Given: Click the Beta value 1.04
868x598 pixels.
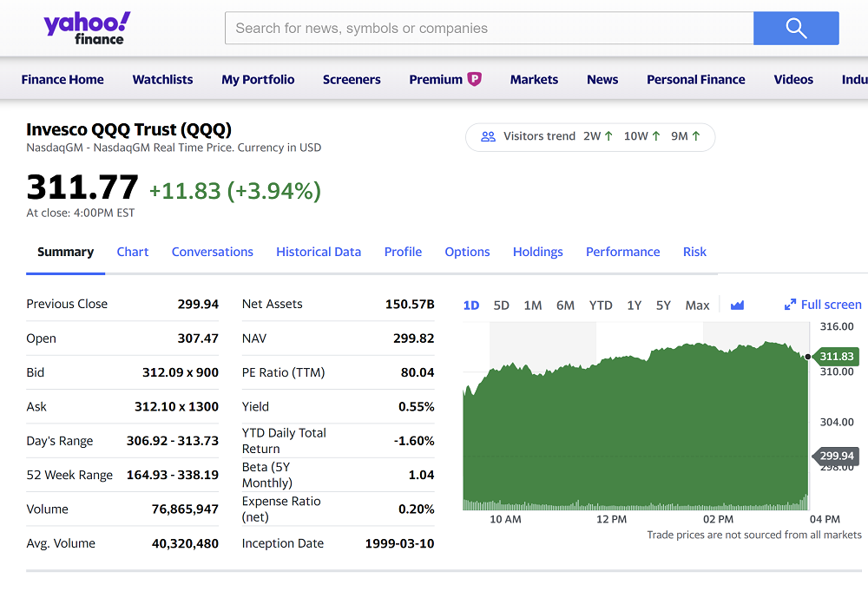Looking at the screenshot, I should [x=421, y=475].
